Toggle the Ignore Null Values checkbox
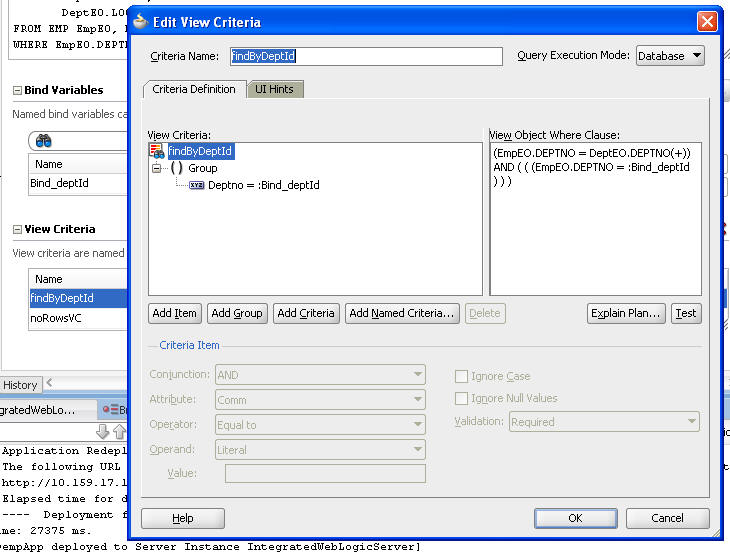Viewport: 730px width, 554px height. click(461, 399)
